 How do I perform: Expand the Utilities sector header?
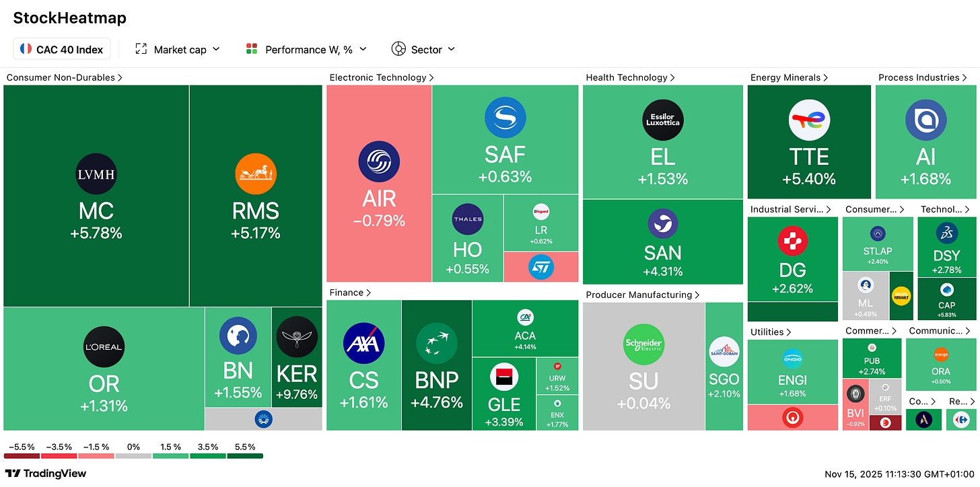[771, 332]
